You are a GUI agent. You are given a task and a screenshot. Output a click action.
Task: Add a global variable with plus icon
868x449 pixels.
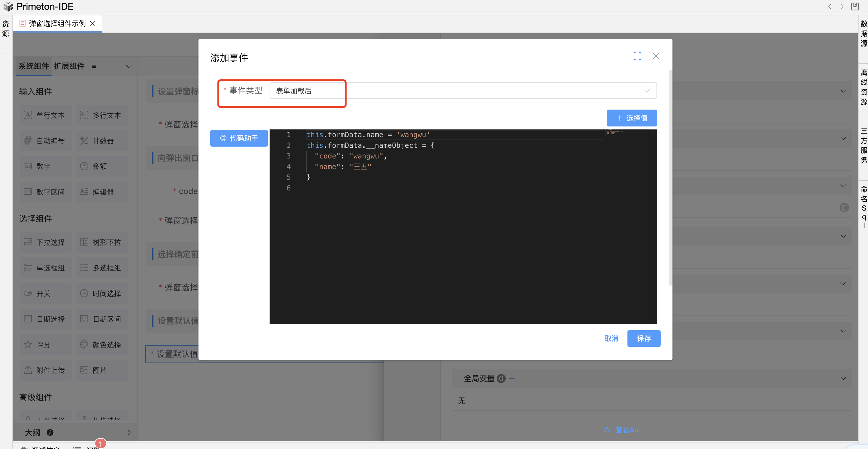pyautogui.click(x=512, y=378)
